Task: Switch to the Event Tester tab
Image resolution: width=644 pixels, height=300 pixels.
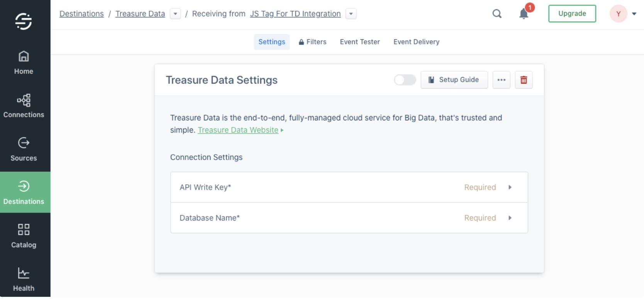Action: pos(359,42)
